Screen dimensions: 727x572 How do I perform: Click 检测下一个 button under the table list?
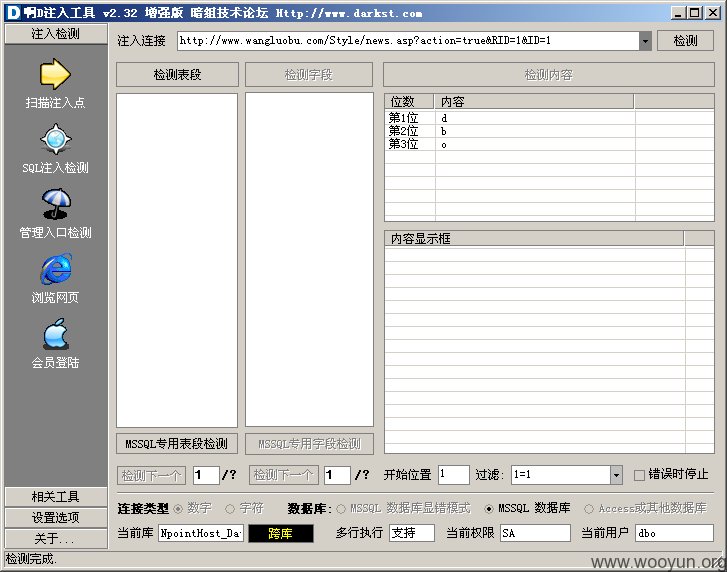coord(151,475)
